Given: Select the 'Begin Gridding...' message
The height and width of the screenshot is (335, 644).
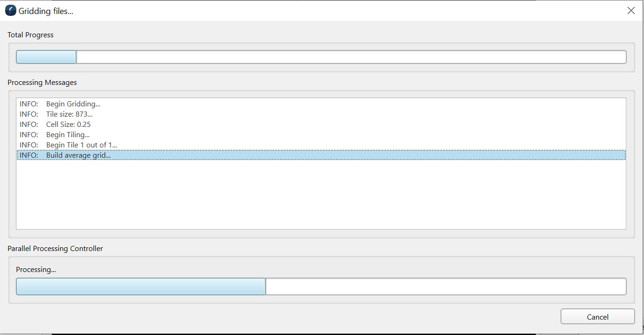Looking at the screenshot, I should click(x=73, y=104).
